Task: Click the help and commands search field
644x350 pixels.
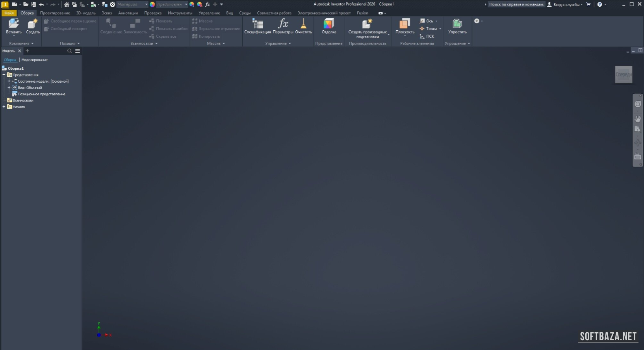Action: tap(516, 4)
